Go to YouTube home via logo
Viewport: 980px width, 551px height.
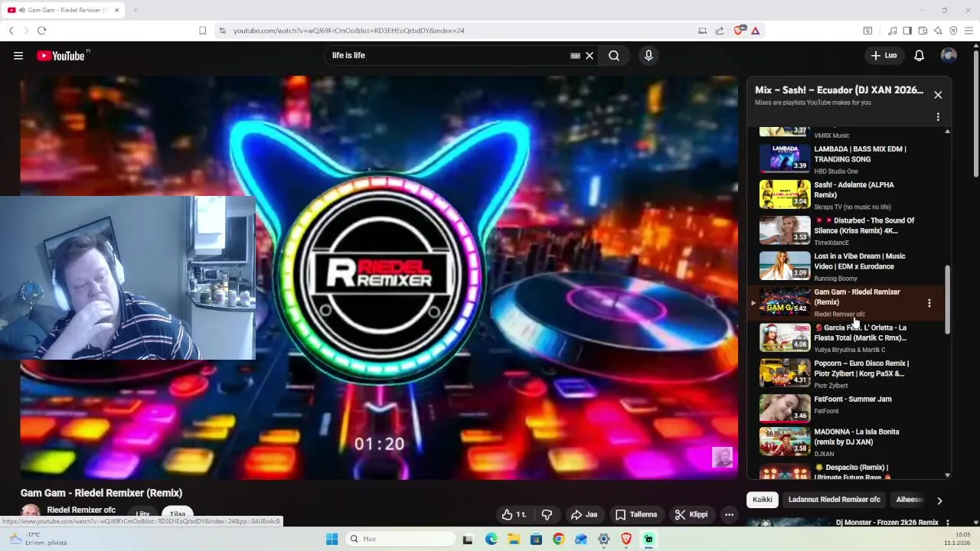click(61, 55)
